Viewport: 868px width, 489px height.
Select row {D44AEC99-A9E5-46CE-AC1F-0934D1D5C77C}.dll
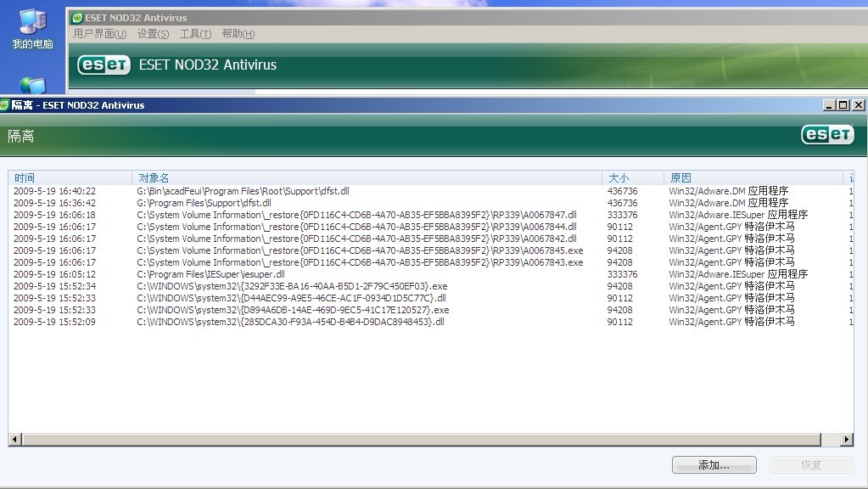pyautogui.click(x=431, y=299)
